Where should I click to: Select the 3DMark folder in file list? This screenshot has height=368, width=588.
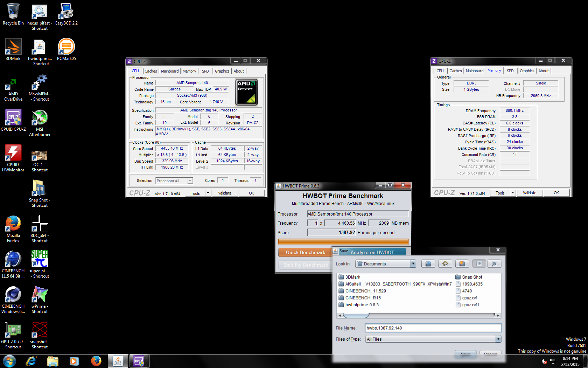click(350, 277)
